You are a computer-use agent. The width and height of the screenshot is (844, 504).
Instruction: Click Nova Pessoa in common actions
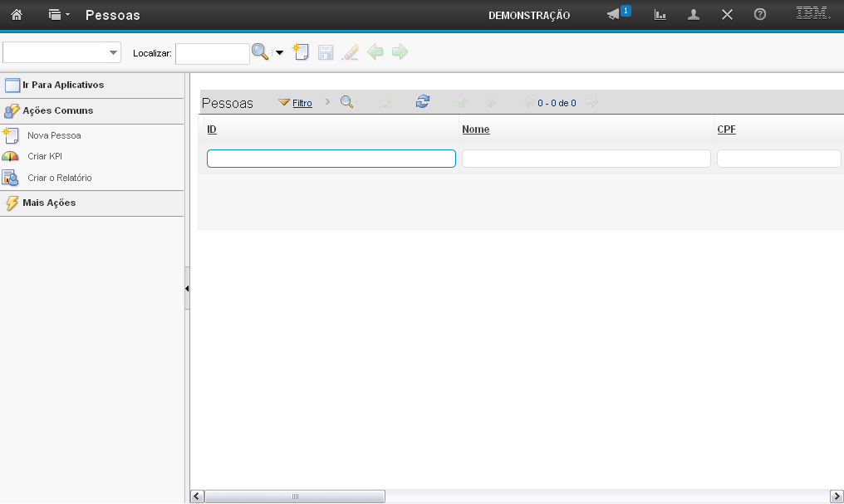pos(54,135)
